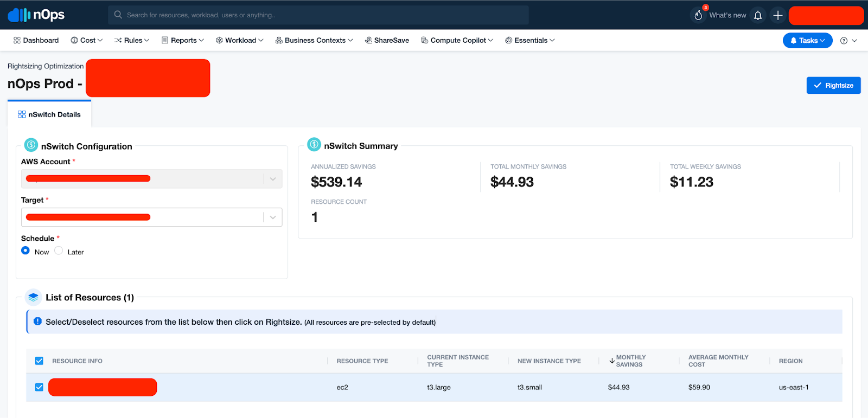Click the List of Resources layers icon
868x418 pixels.
tap(34, 297)
